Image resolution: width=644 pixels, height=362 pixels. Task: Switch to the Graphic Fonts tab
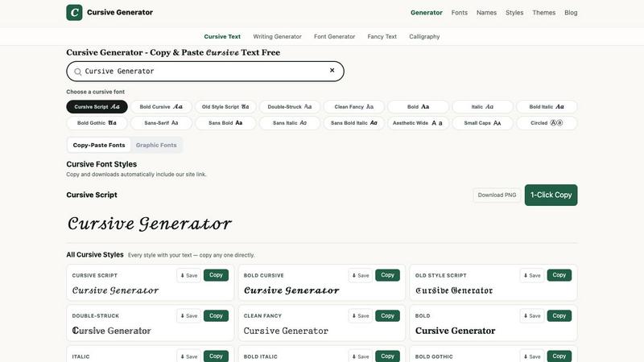tap(156, 145)
